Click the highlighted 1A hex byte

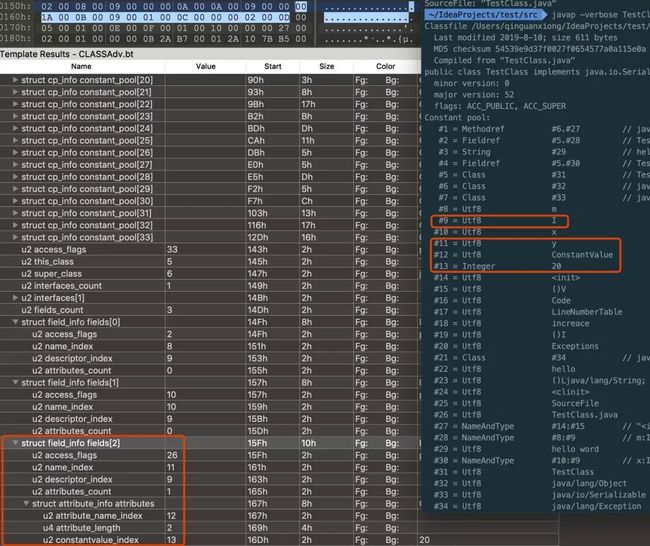[47, 17]
